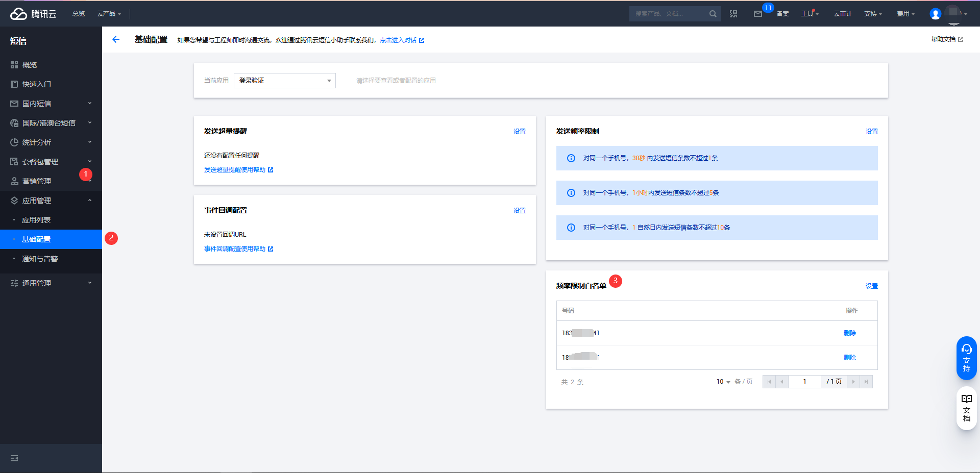Viewport: 980px width, 473px height.
Task: Select 应用列表 in the sidebar
Action: point(51,220)
